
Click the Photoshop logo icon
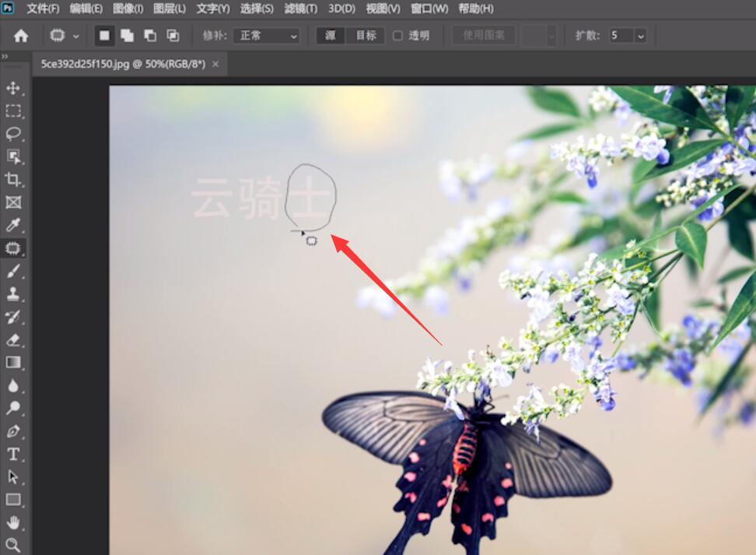coord(7,9)
